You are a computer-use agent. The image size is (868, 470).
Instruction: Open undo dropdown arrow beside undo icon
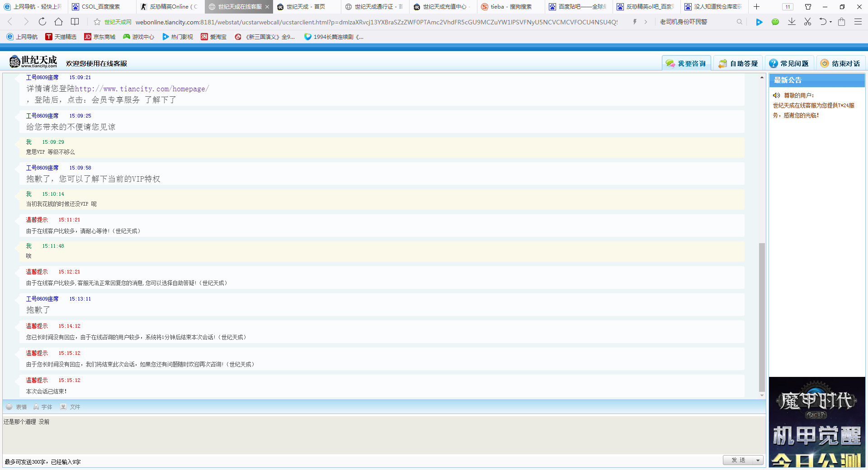click(831, 22)
